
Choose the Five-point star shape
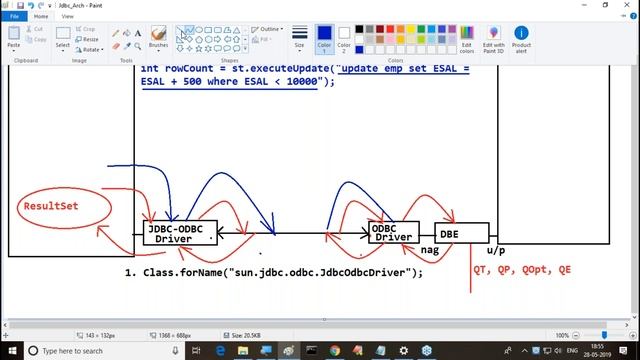(x=199, y=49)
